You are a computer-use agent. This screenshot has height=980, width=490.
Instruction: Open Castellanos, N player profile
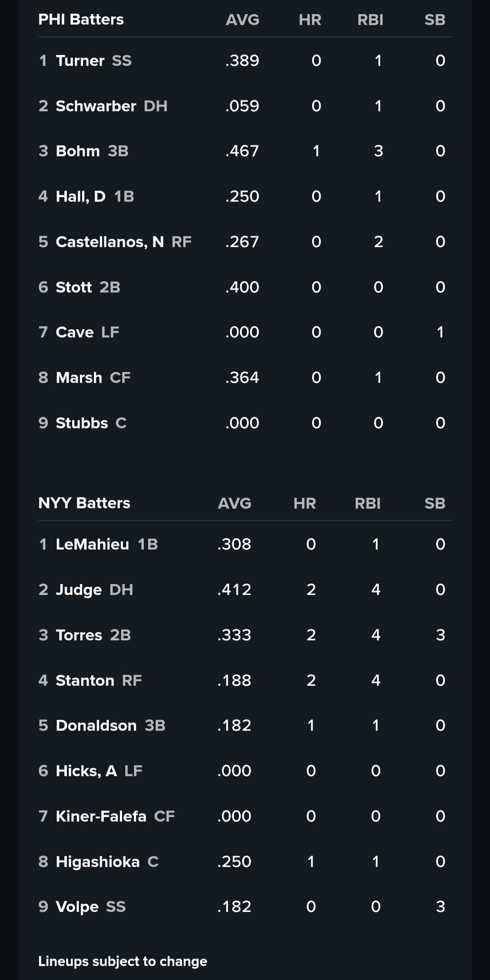[109, 242]
